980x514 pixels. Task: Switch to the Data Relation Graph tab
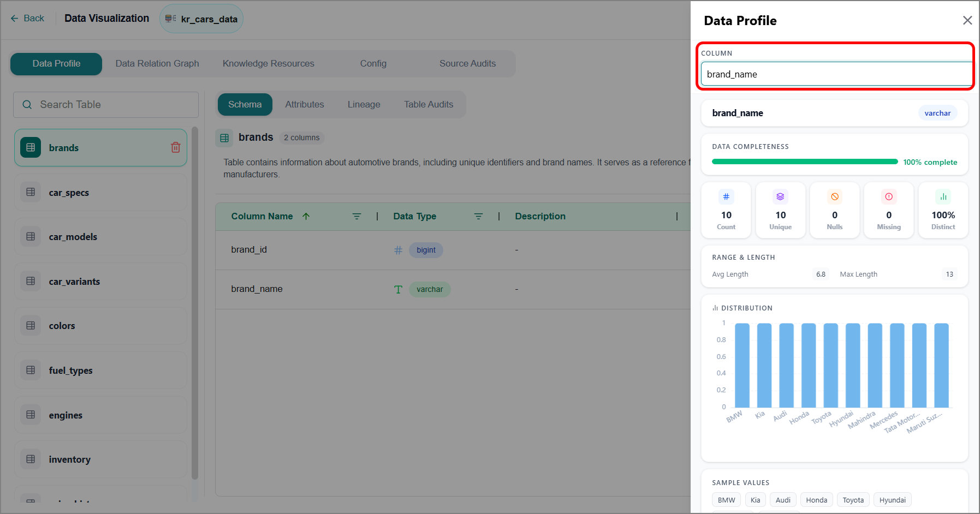[x=157, y=64]
